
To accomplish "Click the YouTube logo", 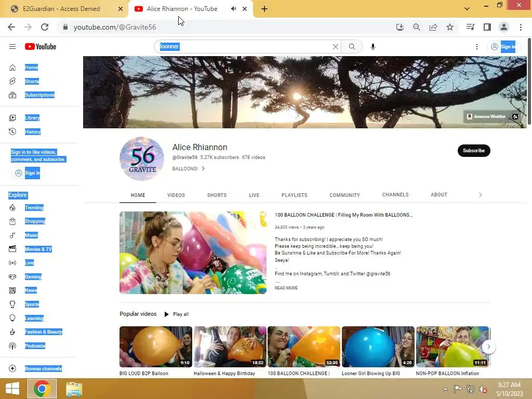I will pyautogui.click(x=41, y=46).
